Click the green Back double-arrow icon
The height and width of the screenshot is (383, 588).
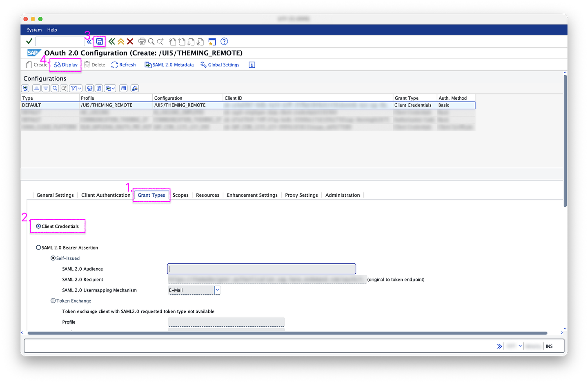coord(111,41)
